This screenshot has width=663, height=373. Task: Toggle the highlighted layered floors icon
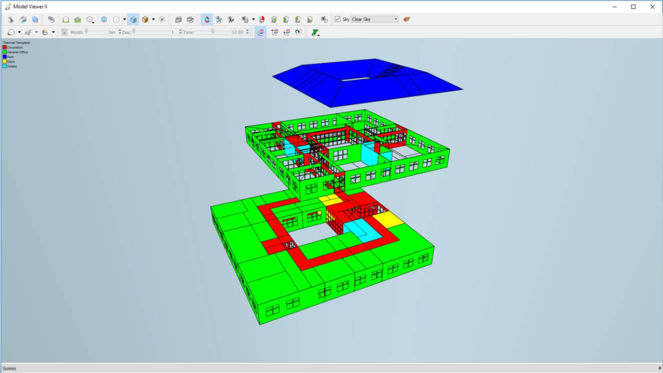261,32
